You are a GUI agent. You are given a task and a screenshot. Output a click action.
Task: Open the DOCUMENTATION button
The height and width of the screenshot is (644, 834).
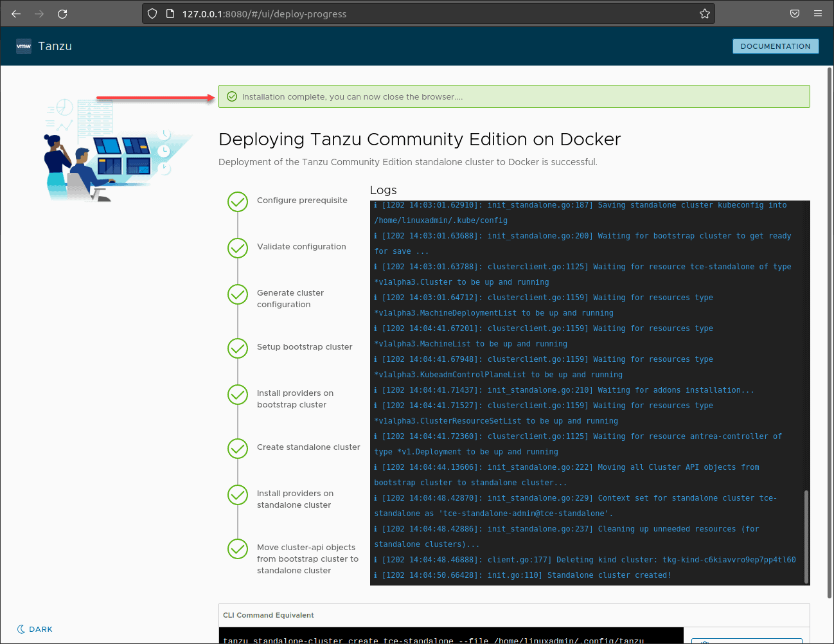(776, 46)
